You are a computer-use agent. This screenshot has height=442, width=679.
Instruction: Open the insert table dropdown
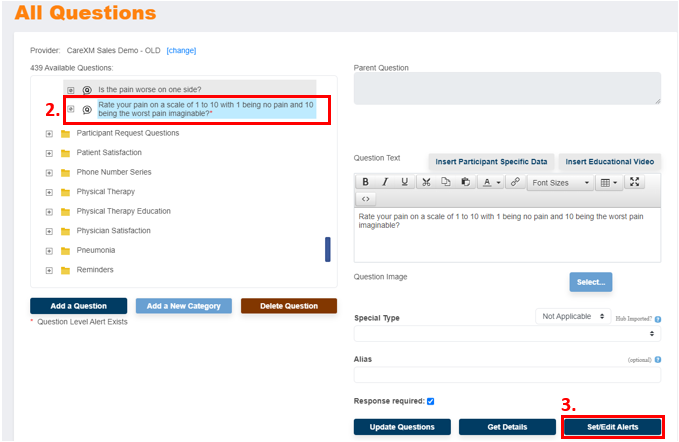tap(608, 183)
